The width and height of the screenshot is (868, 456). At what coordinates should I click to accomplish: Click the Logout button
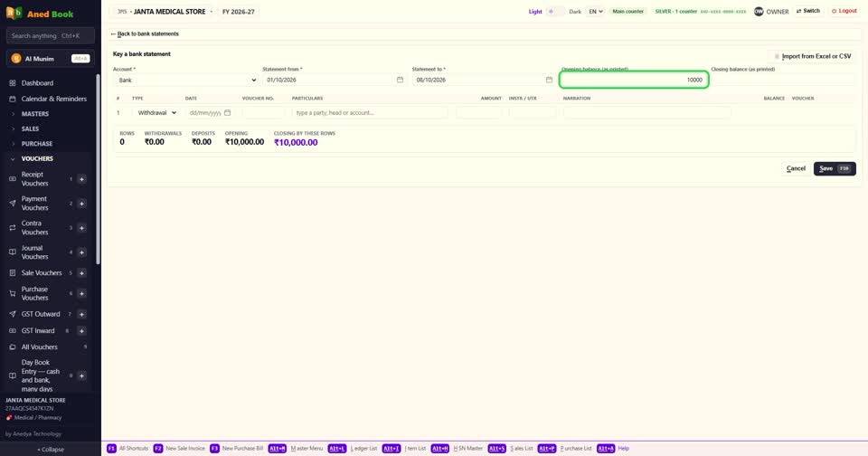tap(844, 11)
